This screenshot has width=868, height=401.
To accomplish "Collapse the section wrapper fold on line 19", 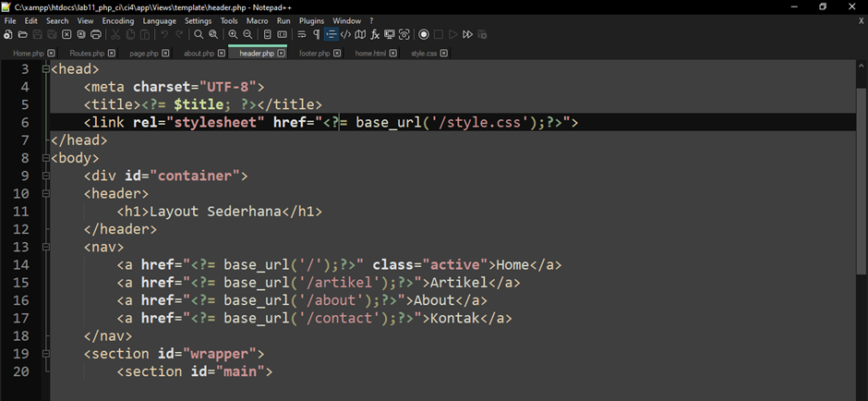I will [x=45, y=353].
